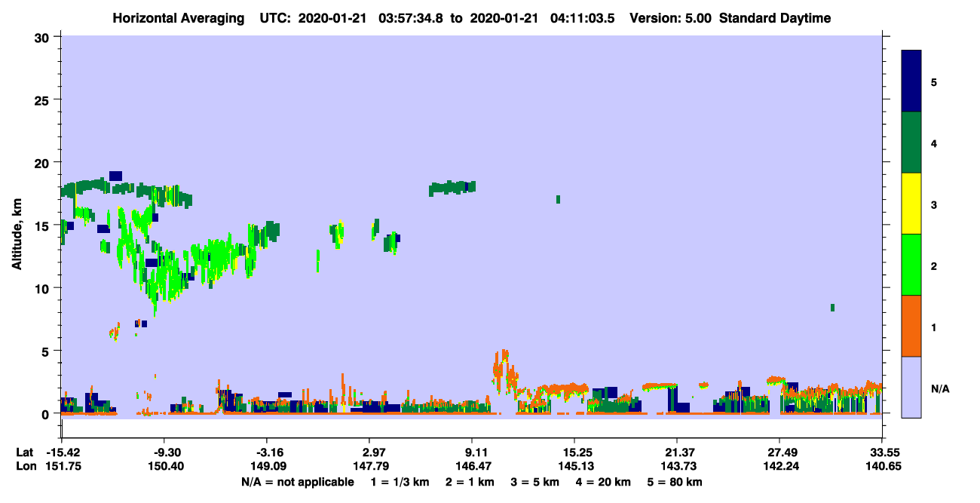This screenshot has width=980, height=503.
Task: Click the color bar label 1
Action: click(x=933, y=327)
